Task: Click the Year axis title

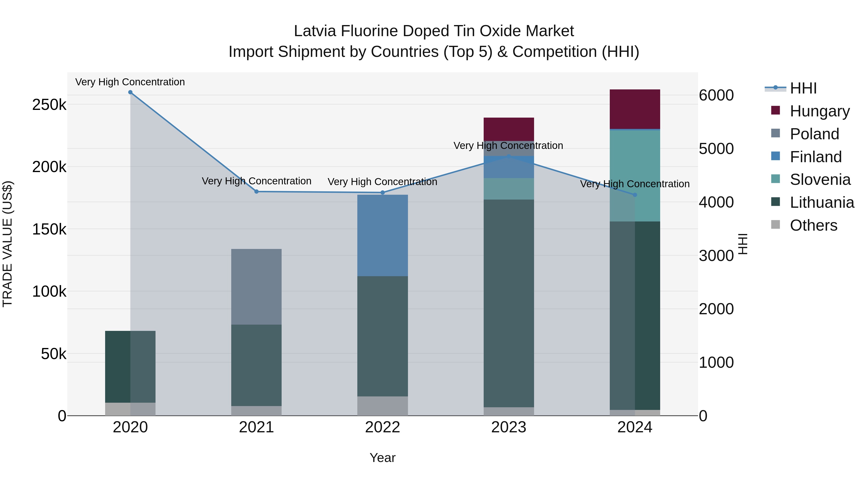Action: 382,458
